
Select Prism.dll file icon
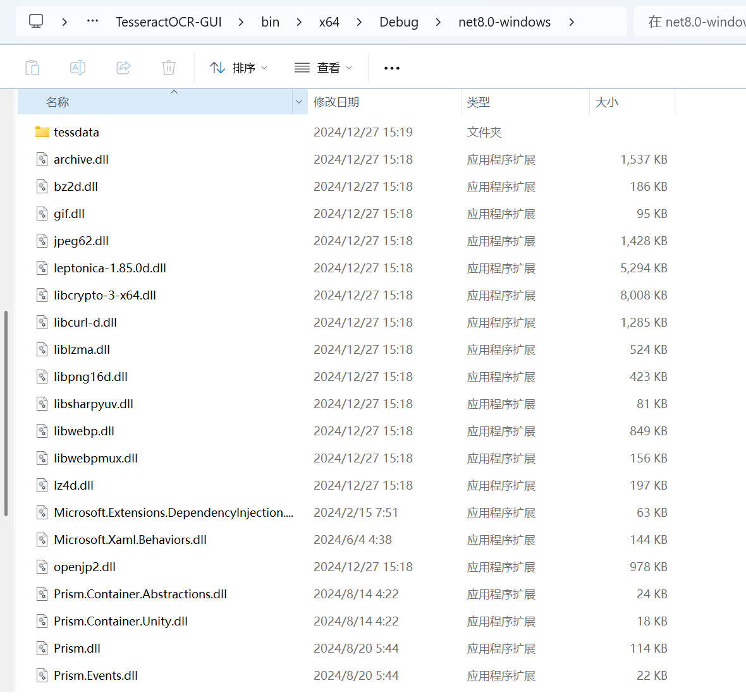pos(42,648)
